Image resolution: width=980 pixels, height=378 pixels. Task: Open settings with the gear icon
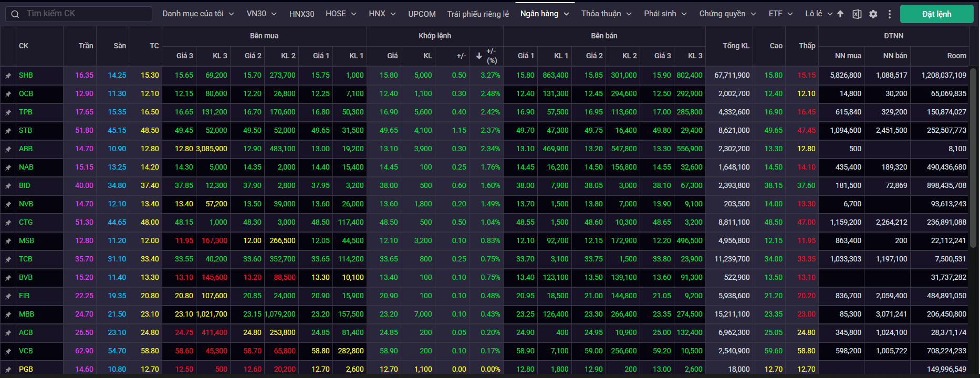point(873,14)
